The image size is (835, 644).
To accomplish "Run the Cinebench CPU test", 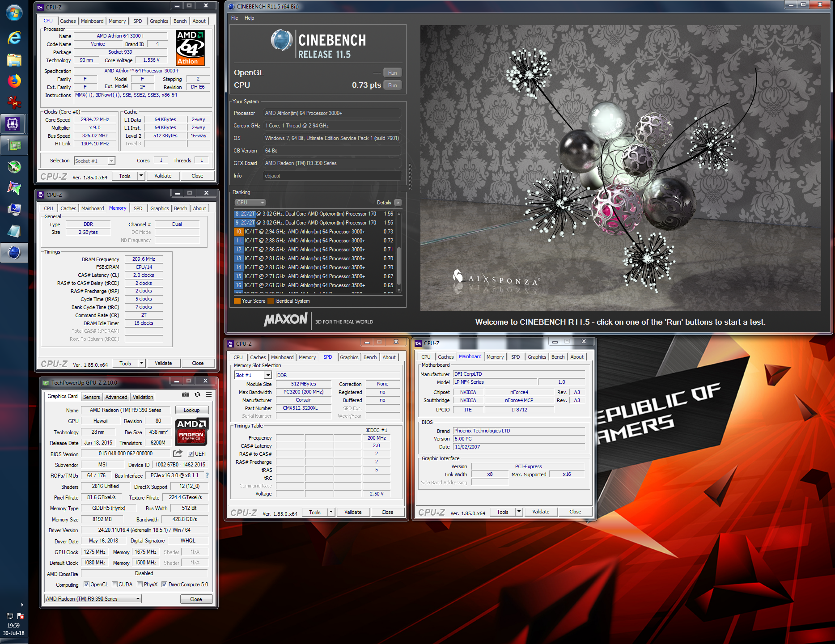I will [x=393, y=85].
